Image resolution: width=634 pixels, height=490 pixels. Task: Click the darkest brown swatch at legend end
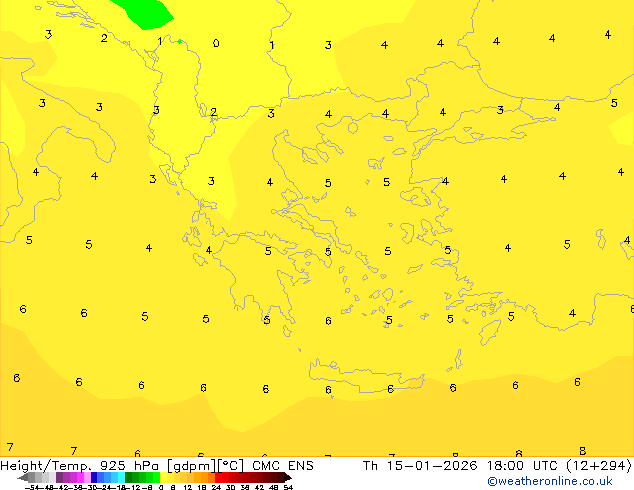click(286, 477)
